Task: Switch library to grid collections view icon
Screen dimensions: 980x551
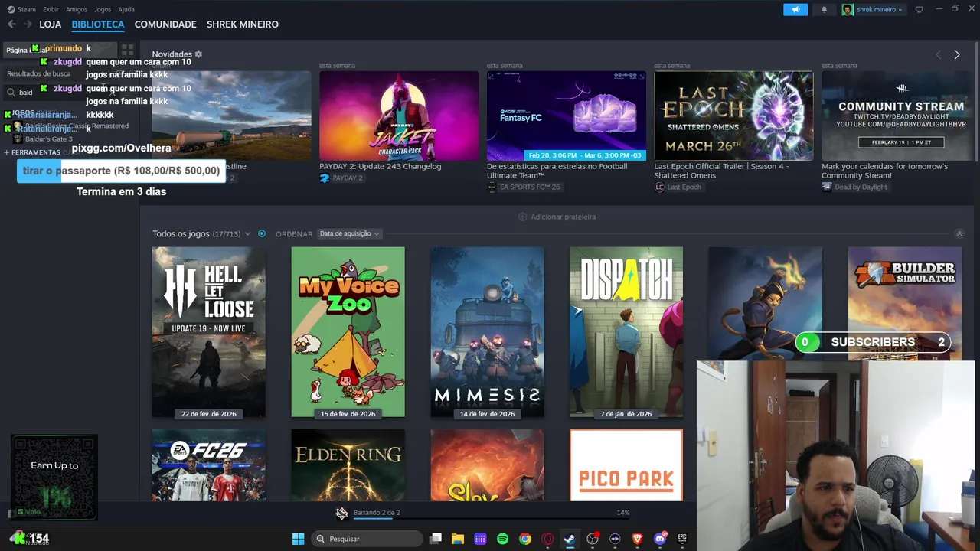Action: point(127,50)
